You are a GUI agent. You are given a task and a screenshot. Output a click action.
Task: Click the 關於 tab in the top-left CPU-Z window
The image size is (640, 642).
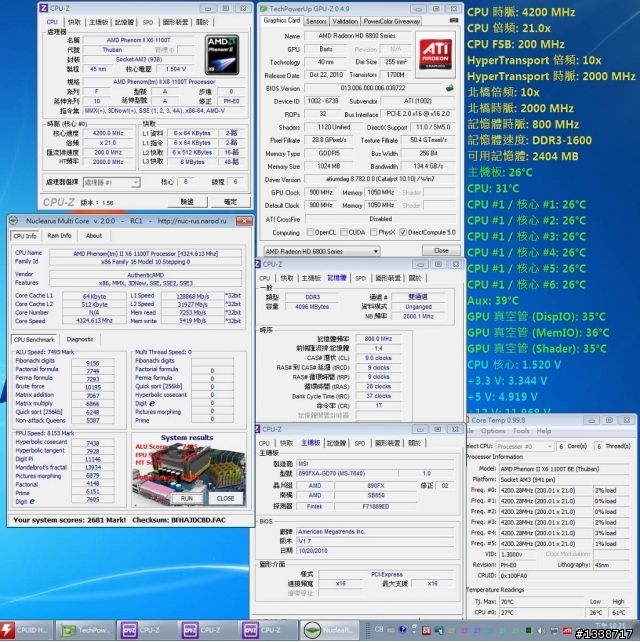tap(202, 22)
